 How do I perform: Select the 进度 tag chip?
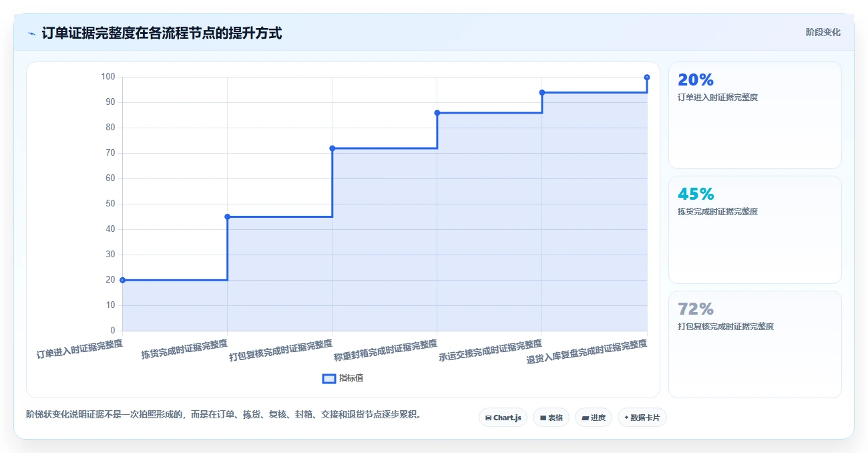(x=594, y=418)
